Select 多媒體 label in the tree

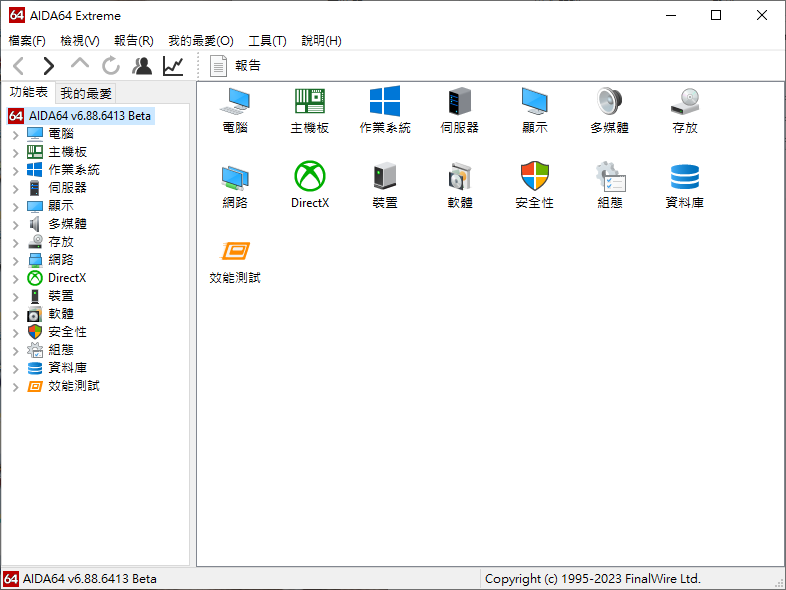(67, 224)
